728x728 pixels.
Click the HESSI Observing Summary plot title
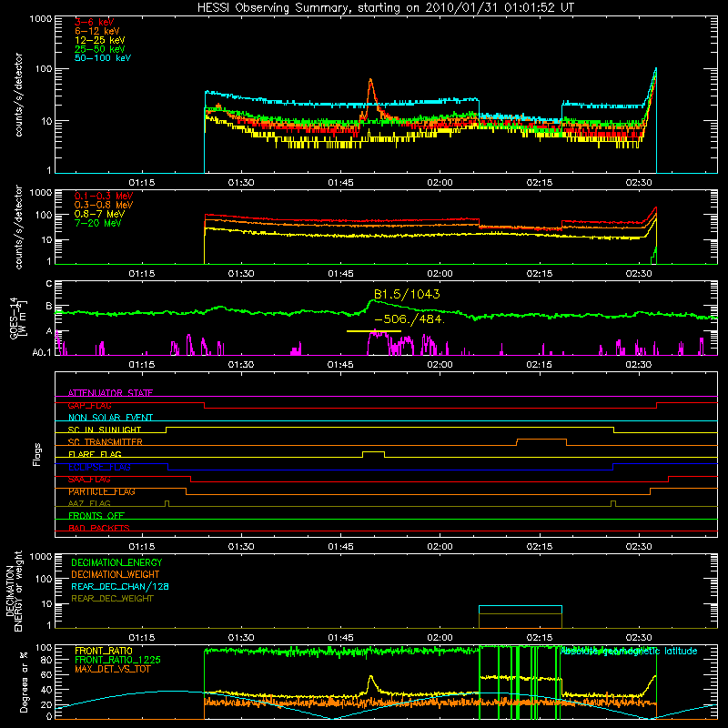click(x=386, y=7)
